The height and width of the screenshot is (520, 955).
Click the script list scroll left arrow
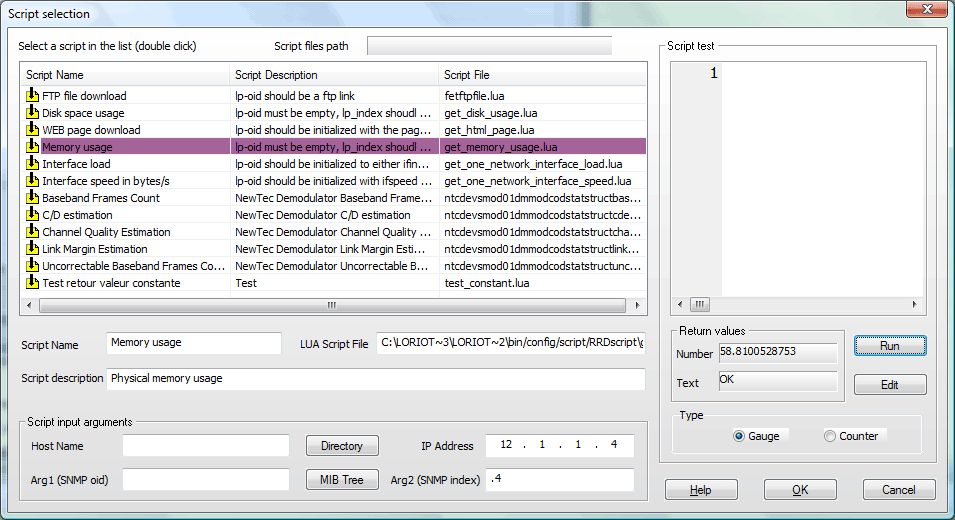coord(29,305)
